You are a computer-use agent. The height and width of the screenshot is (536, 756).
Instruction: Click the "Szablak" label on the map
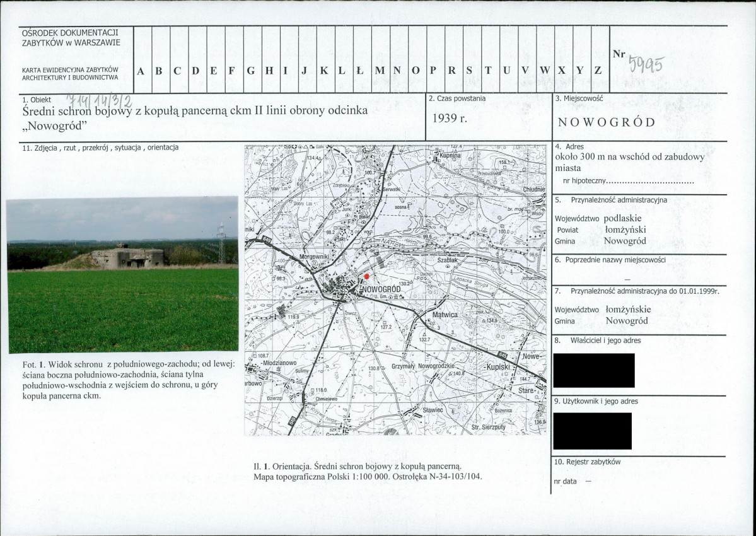[x=448, y=260]
